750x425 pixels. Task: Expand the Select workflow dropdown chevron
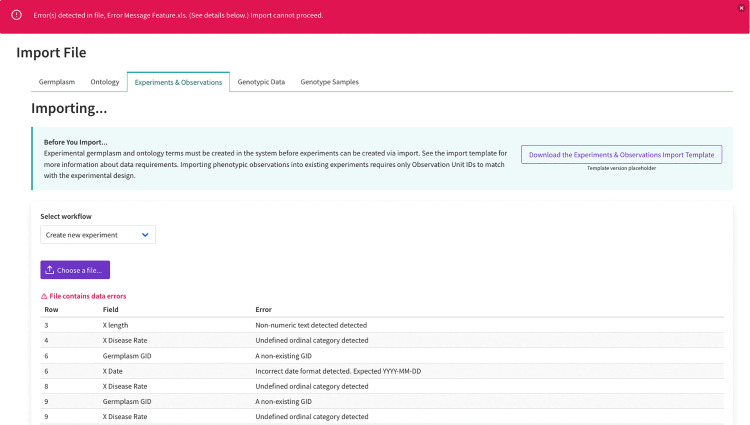coord(145,235)
